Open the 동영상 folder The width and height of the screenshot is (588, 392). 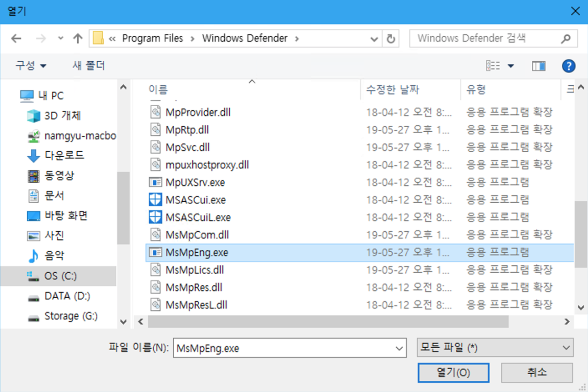click(50, 175)
